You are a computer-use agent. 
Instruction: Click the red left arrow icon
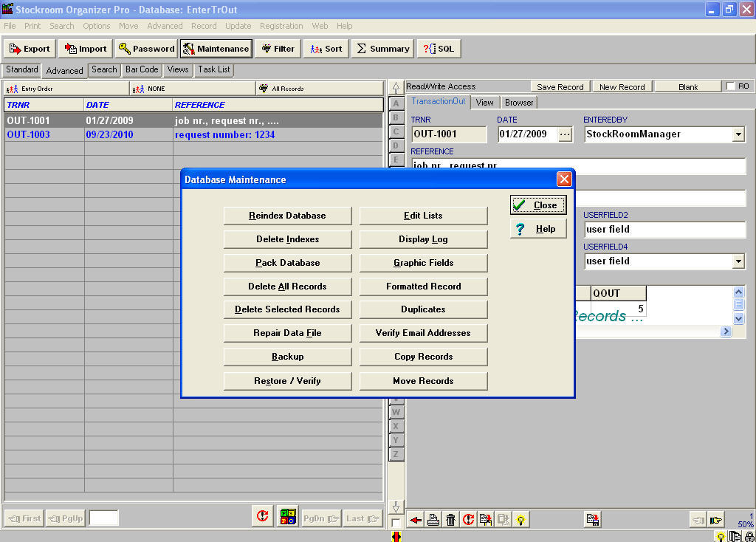click(416, 520)
